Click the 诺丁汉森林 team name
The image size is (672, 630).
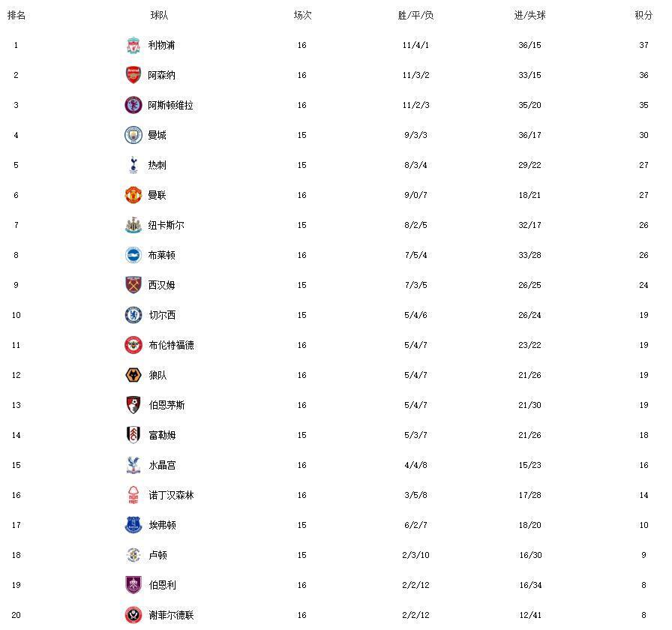point(171,495)
